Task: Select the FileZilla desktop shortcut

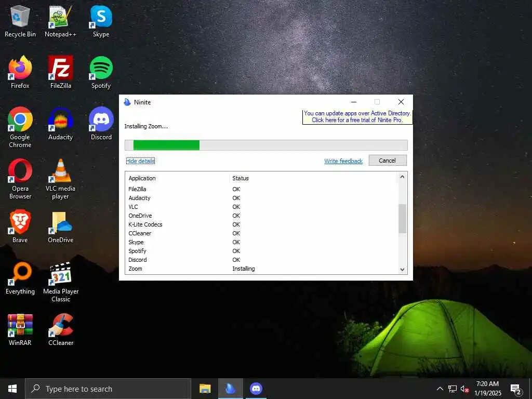Action: 60,72
